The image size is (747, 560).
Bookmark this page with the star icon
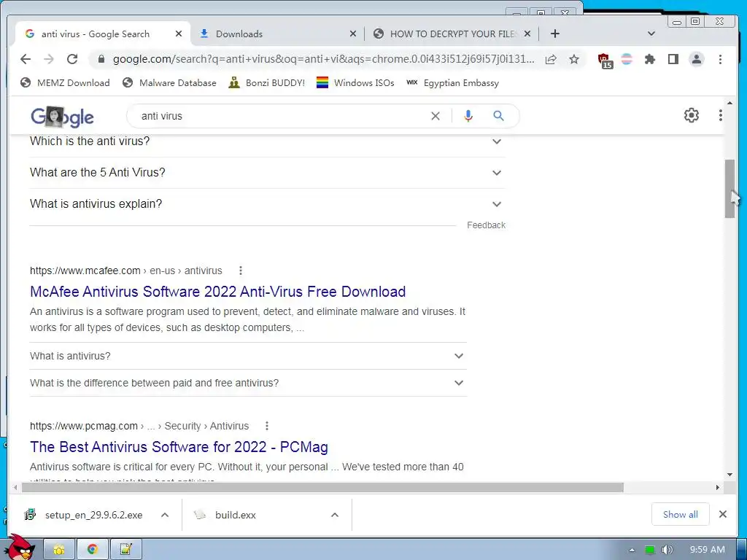tap(574, 59)
